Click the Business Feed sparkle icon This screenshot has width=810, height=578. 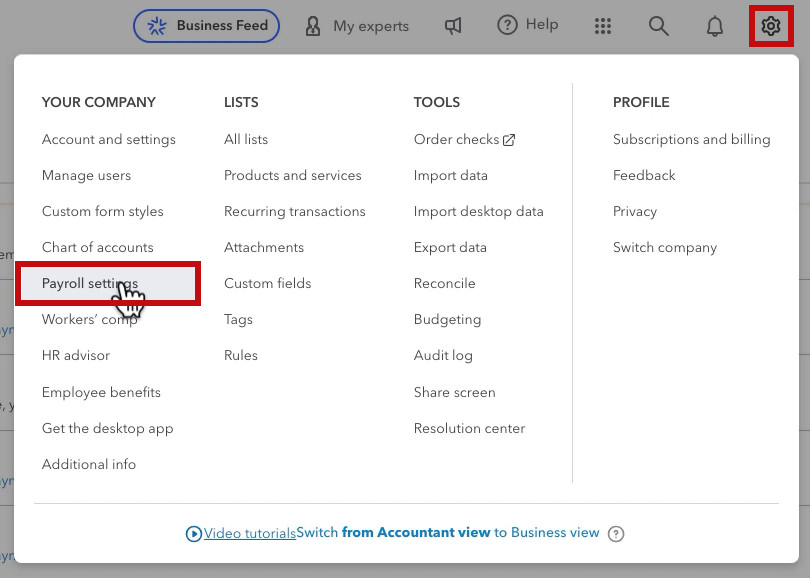tap(157, 26)
